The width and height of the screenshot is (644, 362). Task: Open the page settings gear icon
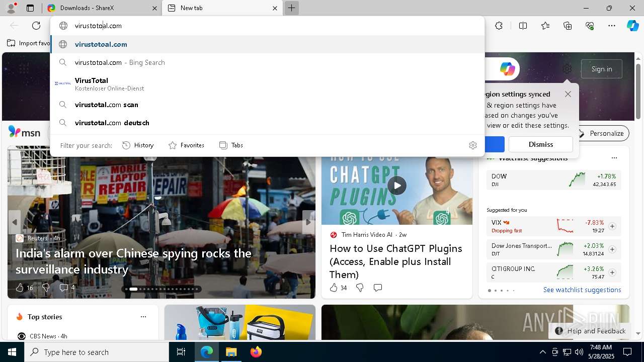pyautogui.click(x=567, y=69)
